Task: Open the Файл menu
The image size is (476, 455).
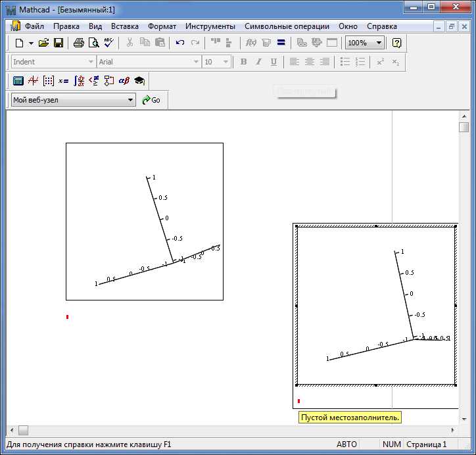Action: 34,26
